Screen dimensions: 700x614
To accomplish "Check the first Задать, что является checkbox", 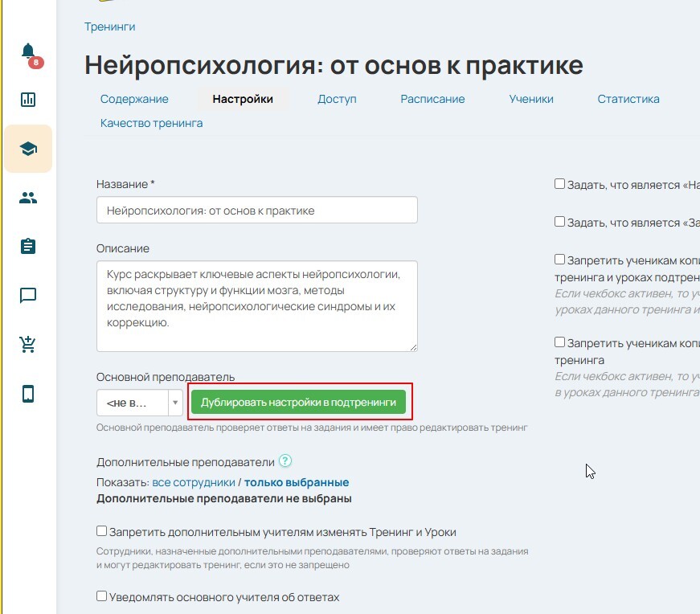I will pyautogui.click(x=559, y=184).
